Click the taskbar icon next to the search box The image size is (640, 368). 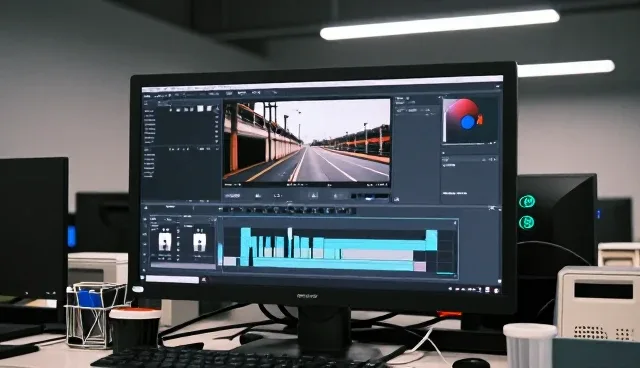(x=204, y=280)
